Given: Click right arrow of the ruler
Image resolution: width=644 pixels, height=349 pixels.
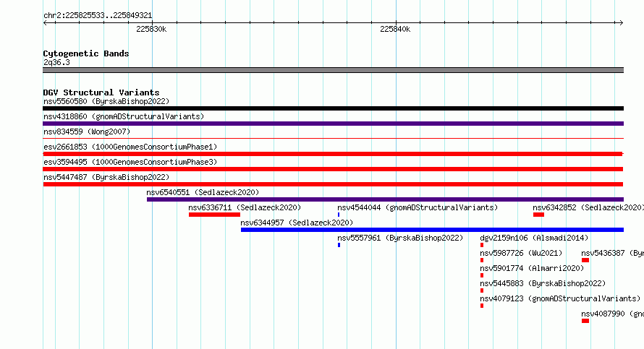Looking at the screenshot, I should coord(621,23).
